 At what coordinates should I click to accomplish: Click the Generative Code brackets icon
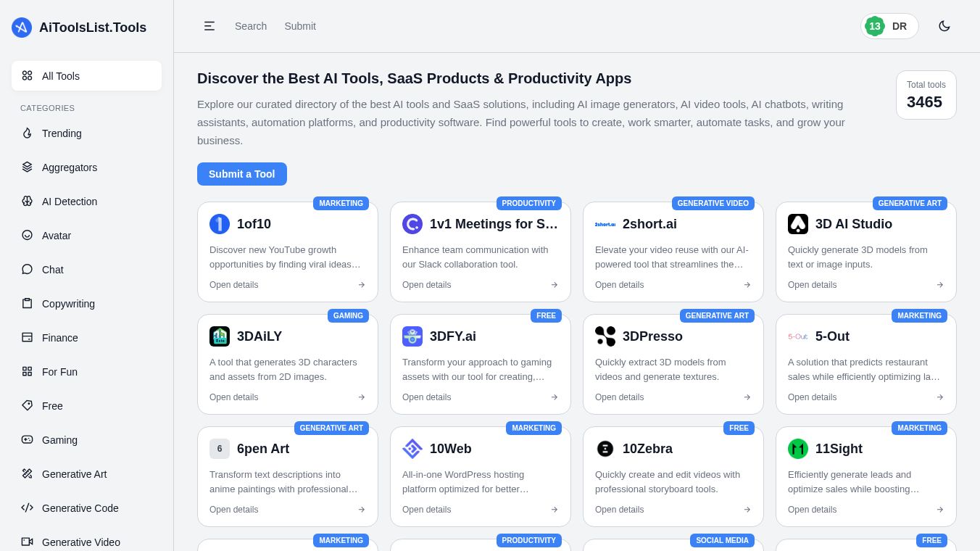point(27,508)
